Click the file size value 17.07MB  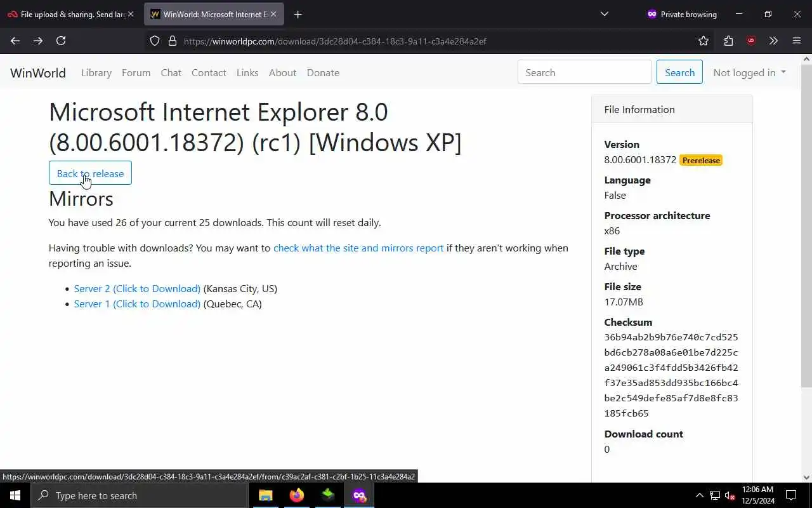coord(624,302)
